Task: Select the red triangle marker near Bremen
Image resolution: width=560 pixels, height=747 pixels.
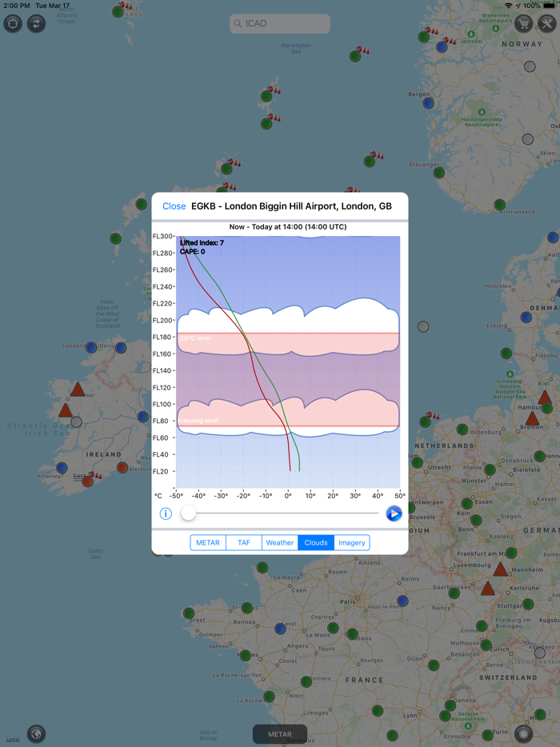Action: click(532, 419)
